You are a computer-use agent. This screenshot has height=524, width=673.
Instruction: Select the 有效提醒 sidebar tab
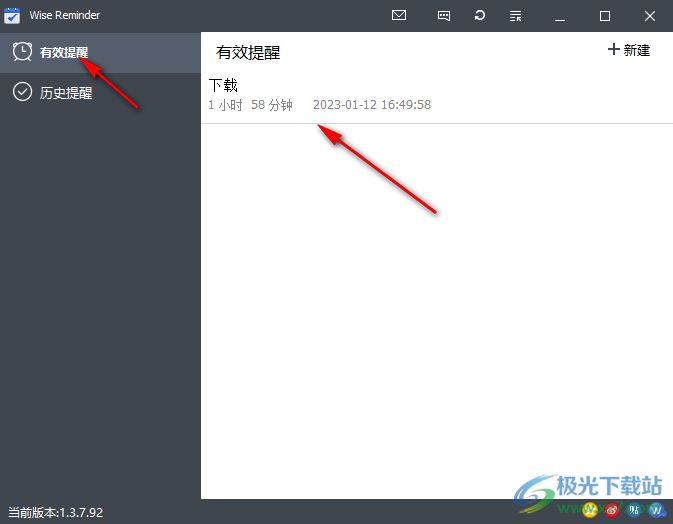click(100, 52)
